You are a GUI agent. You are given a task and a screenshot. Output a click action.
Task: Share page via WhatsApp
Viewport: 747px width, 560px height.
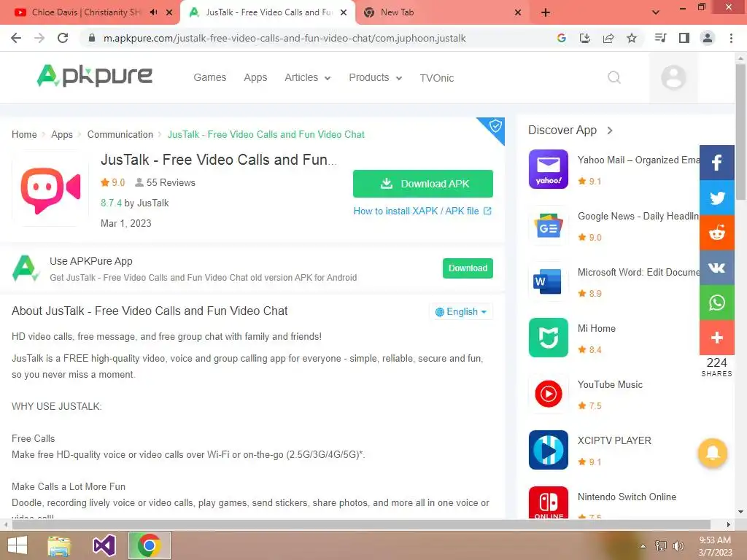tap(716, 303)
